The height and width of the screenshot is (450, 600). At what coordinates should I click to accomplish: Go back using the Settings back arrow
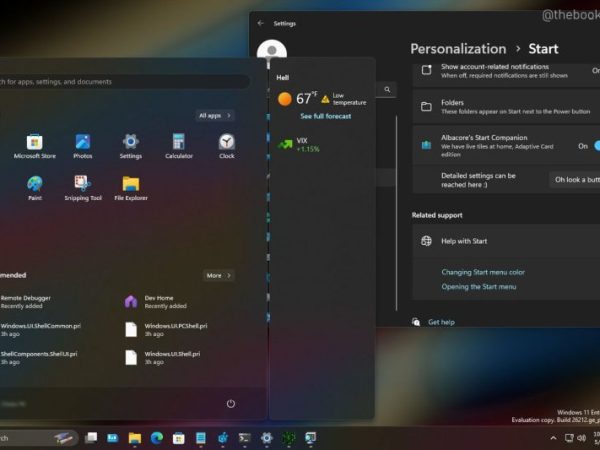coord(261,23)
